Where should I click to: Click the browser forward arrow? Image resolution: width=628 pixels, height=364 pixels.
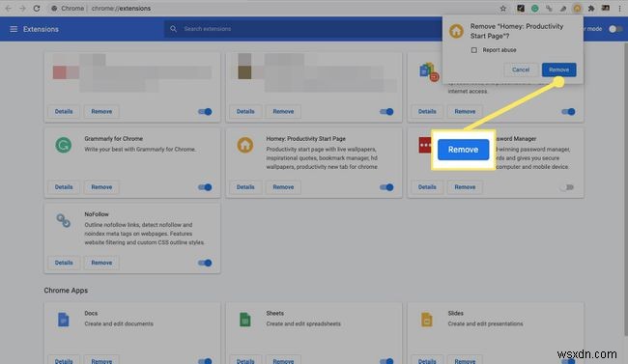(x=22, y=8)
